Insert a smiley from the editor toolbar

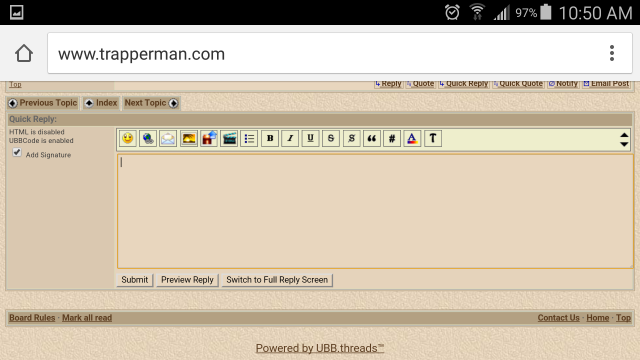[x=128, y=138]
